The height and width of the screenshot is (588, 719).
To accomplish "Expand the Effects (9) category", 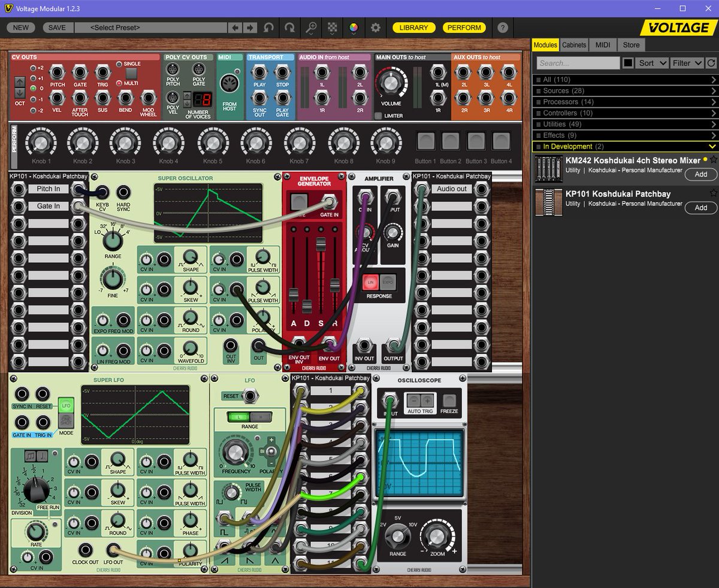I will [625, 135].
